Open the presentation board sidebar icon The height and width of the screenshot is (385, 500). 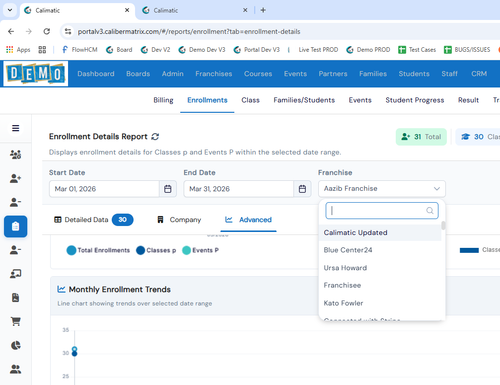point(15,274)
